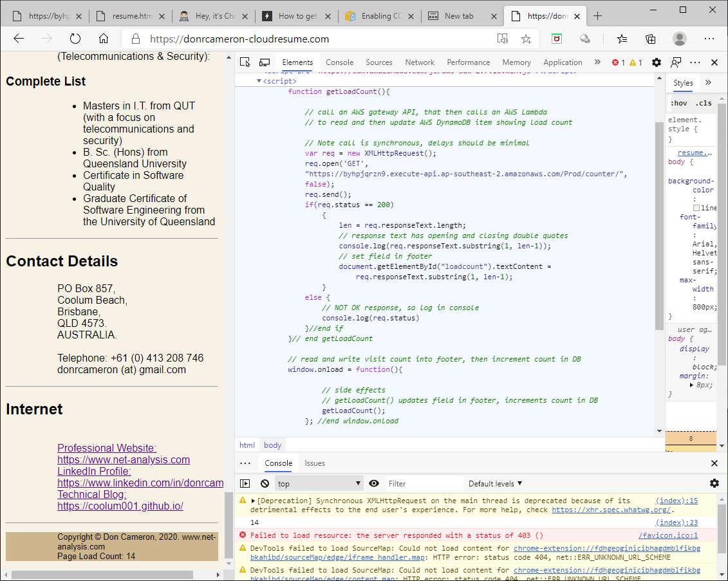Screen dimensions: 728x581
Task: Open the Issues drawer tab
Action: [315, 463]
